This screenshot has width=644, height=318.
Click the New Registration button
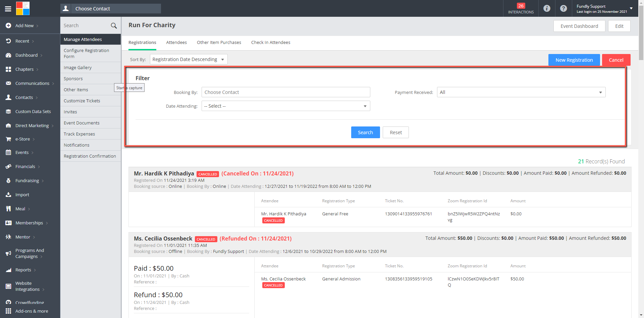(x=574, y=60)
